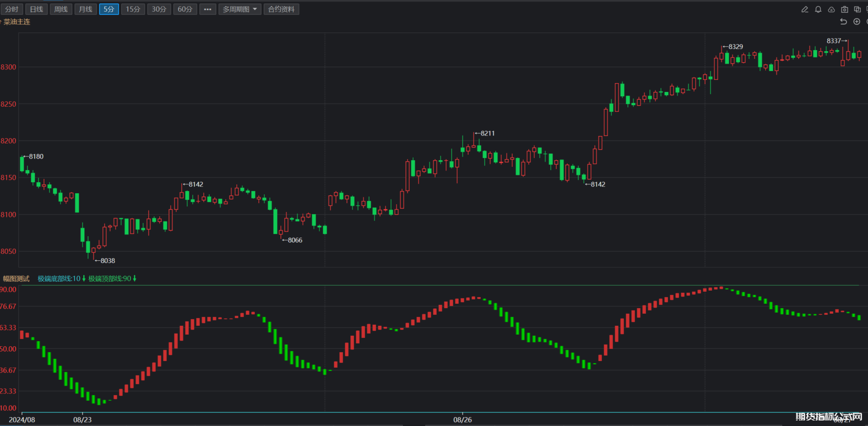Select the 5分 period tab

[x=109, y=9]
